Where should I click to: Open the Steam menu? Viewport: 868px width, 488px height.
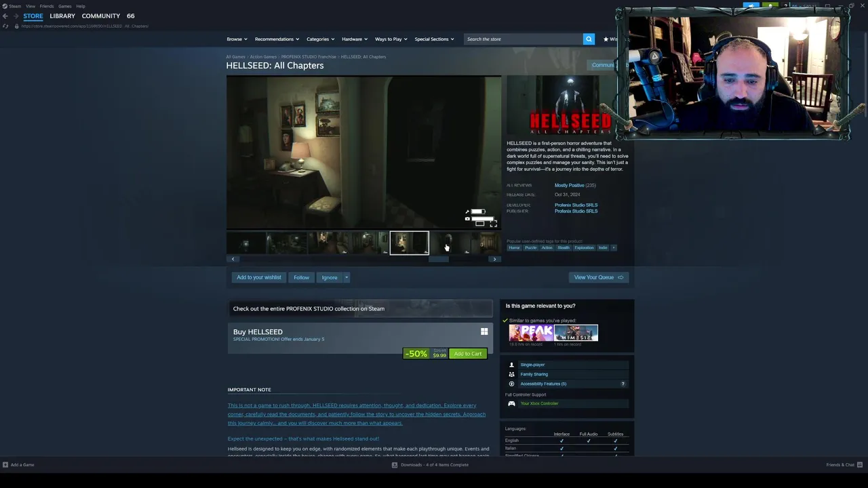(x=15, y=6)
